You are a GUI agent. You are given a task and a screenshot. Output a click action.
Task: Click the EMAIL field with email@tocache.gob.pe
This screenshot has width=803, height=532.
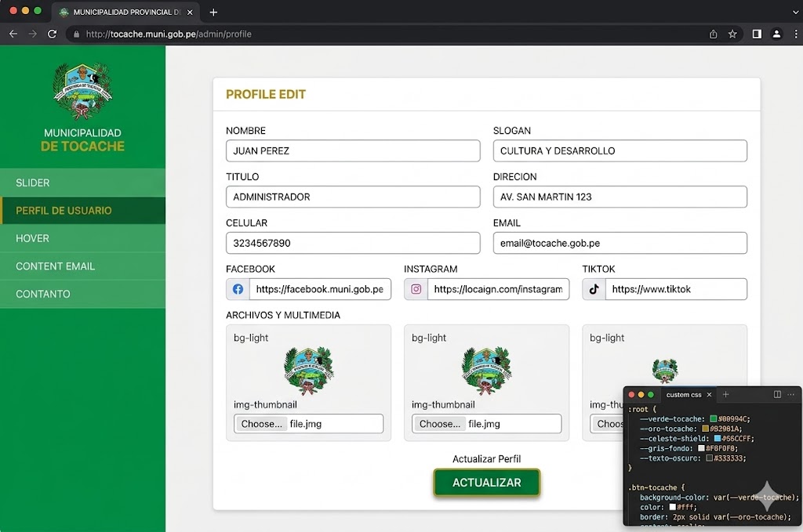620,243
